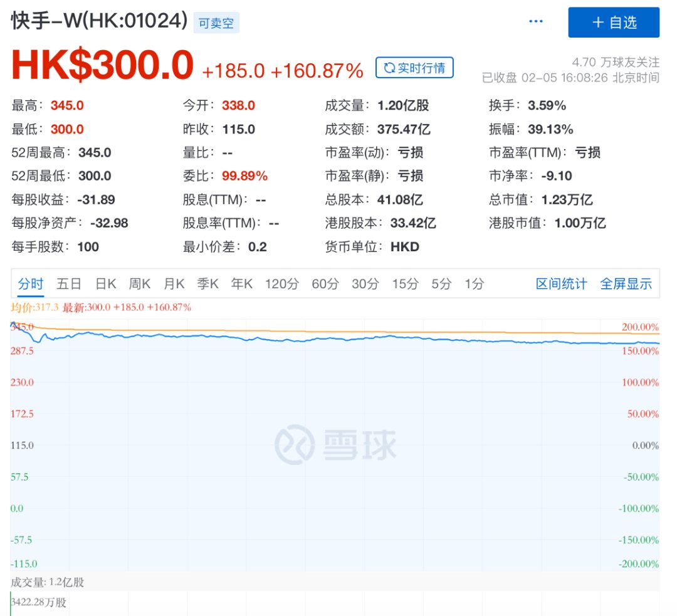
Task: Click 成交量 value 1.20亿股
Action: coord(403,105)
